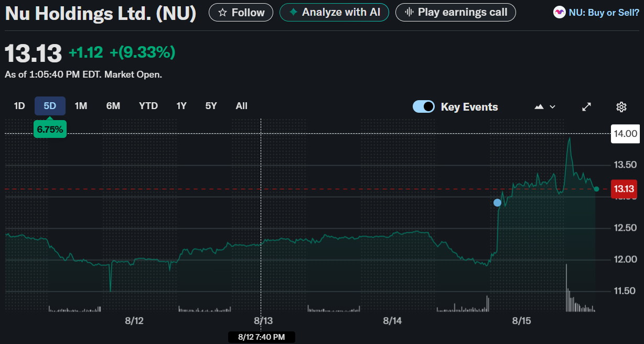Click the Follow star button
This screenshot has width=644, height=344.
pos(241,12)
